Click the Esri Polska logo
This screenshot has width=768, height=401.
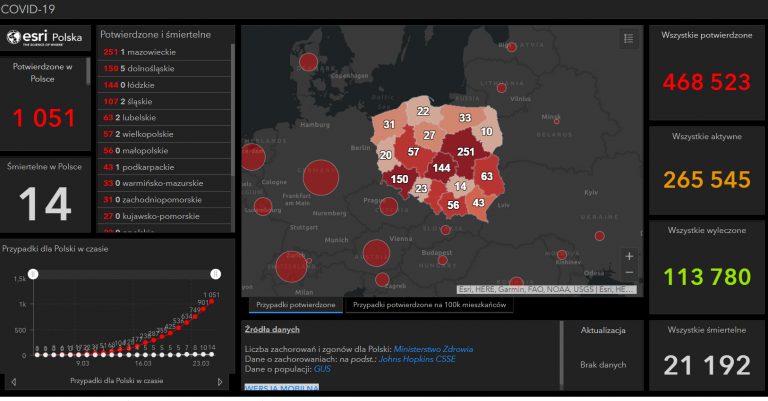tap(45, 38)
